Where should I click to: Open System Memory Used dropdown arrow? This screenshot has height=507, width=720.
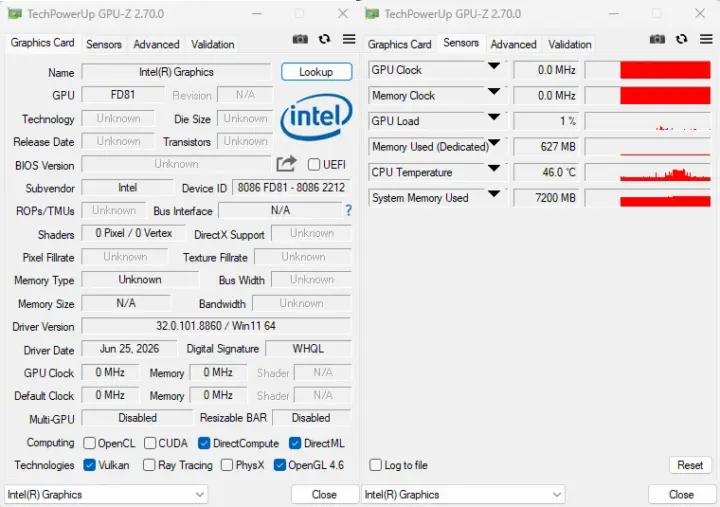tap(494, 194)
